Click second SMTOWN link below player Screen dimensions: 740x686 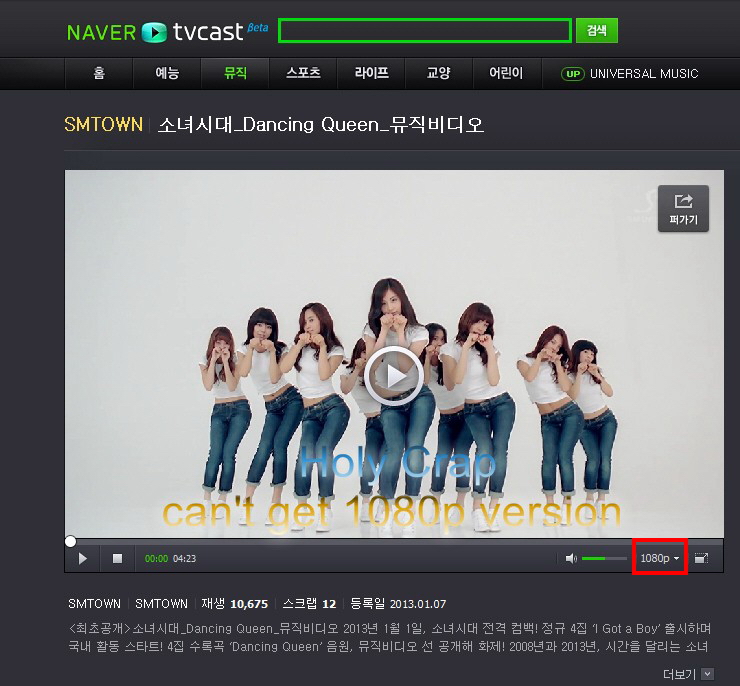(161, 604)
